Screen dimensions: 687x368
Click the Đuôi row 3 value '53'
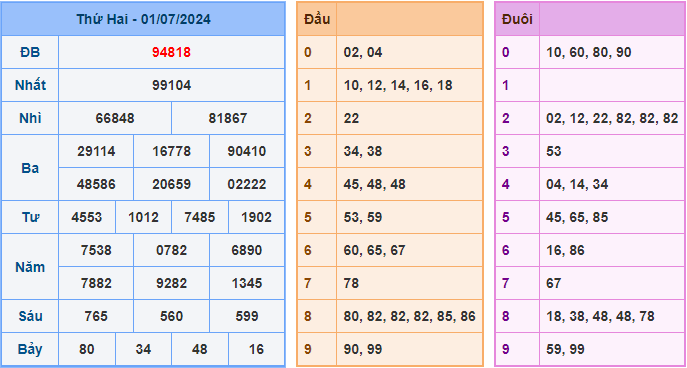[554, 152]
